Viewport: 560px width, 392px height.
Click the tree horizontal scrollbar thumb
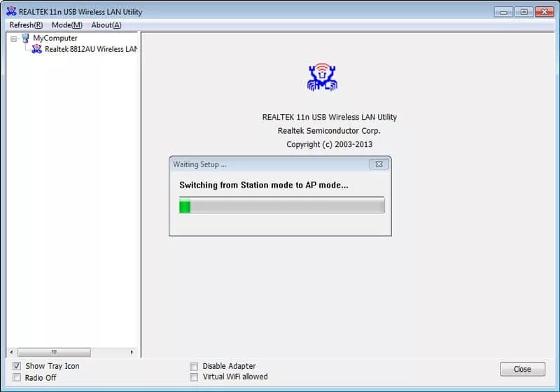(x=54, y=352)
